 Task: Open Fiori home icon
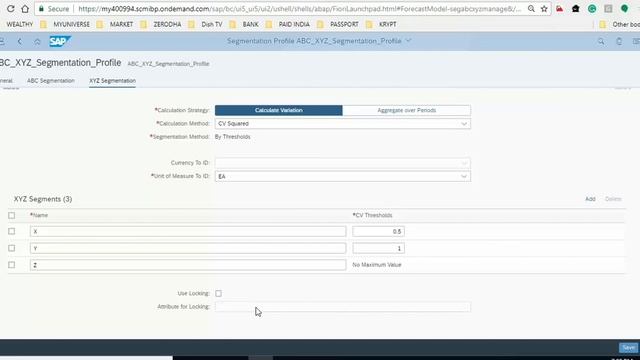point(37,41)
